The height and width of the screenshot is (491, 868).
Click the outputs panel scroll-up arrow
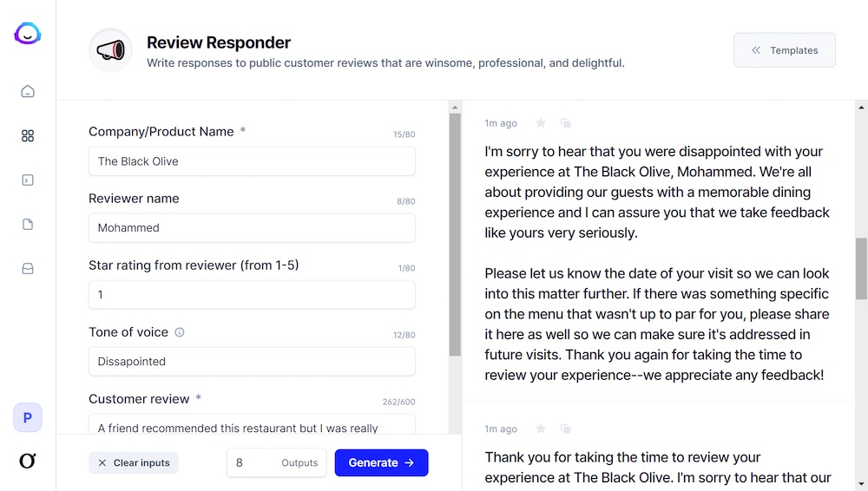point(861,108)
